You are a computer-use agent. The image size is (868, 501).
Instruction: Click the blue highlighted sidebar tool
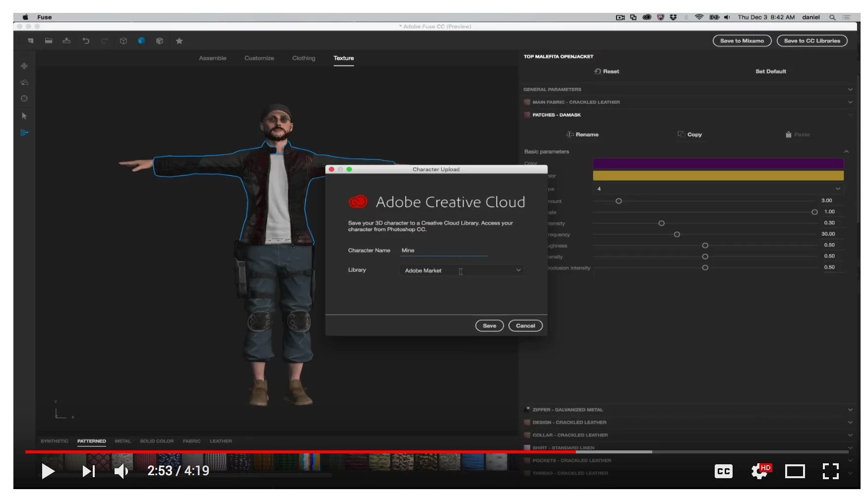[24, 132]
